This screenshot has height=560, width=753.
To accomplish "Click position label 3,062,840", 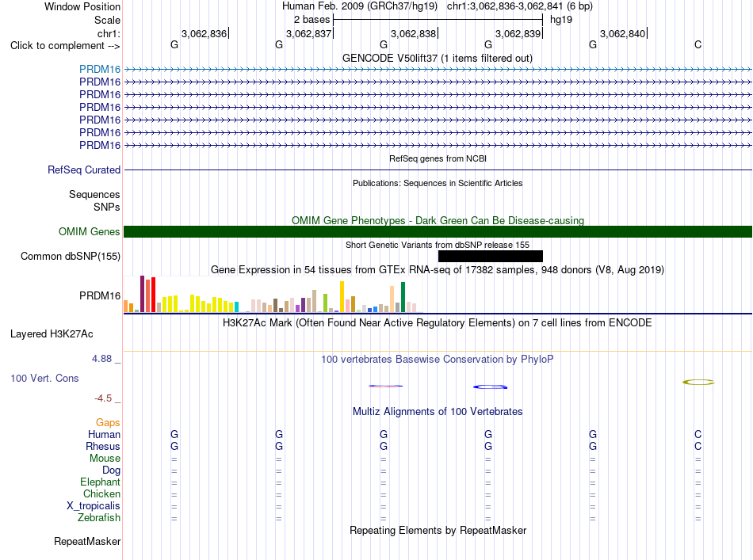I will (x=622, y=33).
